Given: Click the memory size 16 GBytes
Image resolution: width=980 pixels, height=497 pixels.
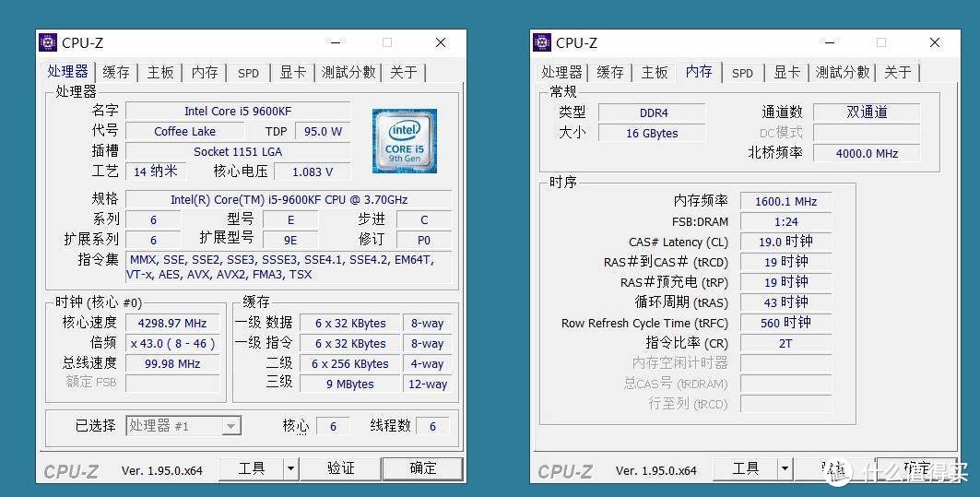Looking at the screenshot, I should [653, 133].
